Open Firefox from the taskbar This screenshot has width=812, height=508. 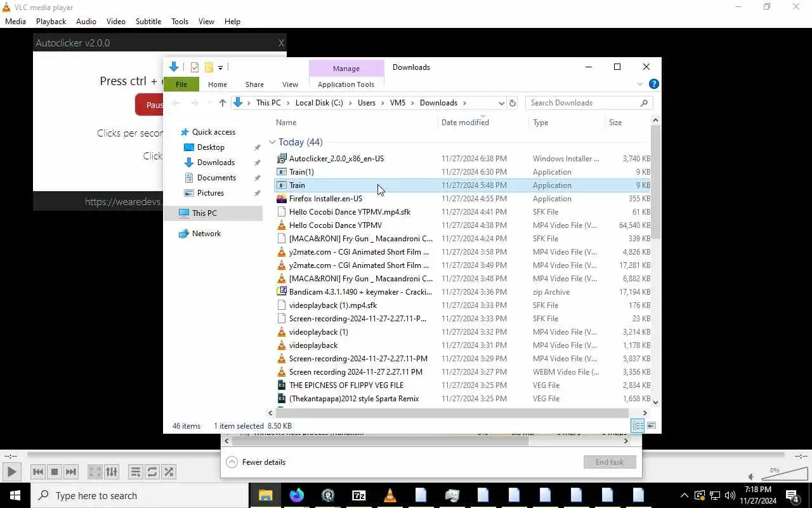[296, 495]
